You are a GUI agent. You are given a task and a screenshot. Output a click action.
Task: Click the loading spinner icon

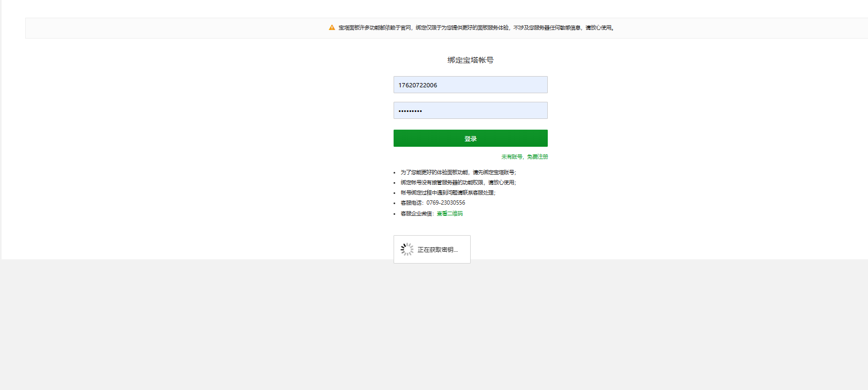click(407, 249)
